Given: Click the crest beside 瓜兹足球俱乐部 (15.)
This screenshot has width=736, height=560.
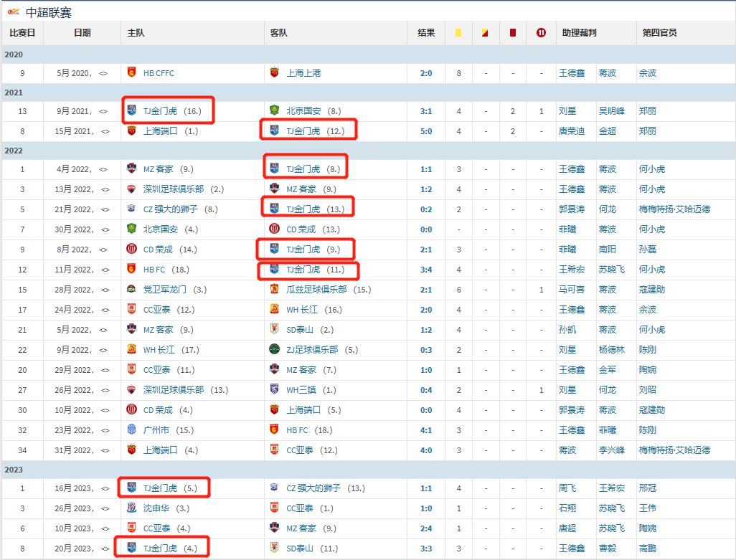Looking at the screenshot, I should 275,290.
